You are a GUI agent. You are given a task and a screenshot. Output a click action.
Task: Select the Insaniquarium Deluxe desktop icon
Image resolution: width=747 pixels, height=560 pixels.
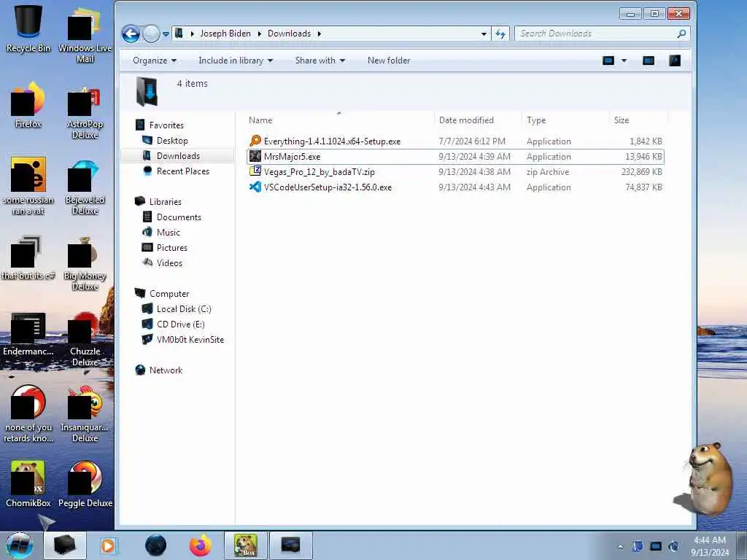pos(85,413)
